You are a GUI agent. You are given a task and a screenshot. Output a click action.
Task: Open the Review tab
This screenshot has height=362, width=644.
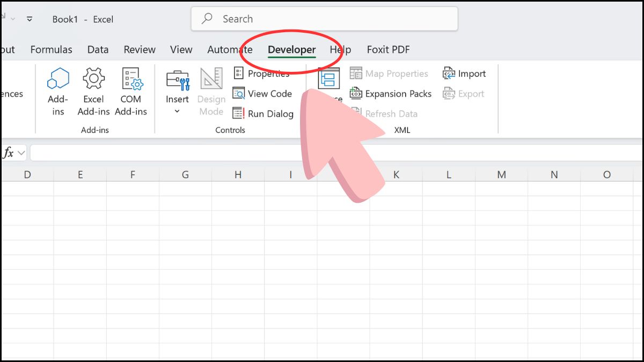pos(139,49)
